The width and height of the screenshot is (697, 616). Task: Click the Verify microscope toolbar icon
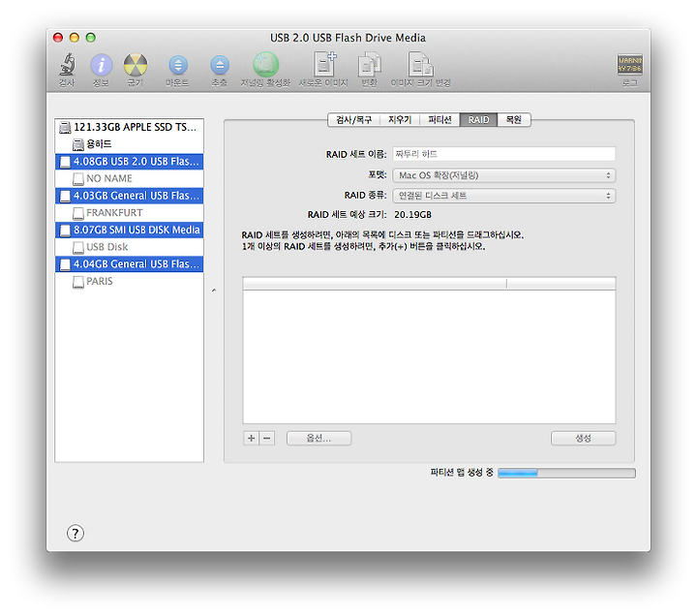click(x=67, y=65)
